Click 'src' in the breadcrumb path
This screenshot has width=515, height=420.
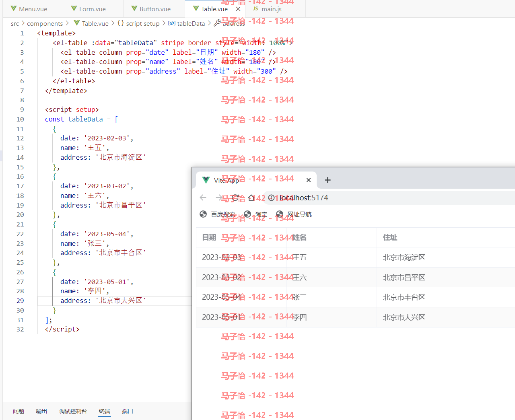15,23
